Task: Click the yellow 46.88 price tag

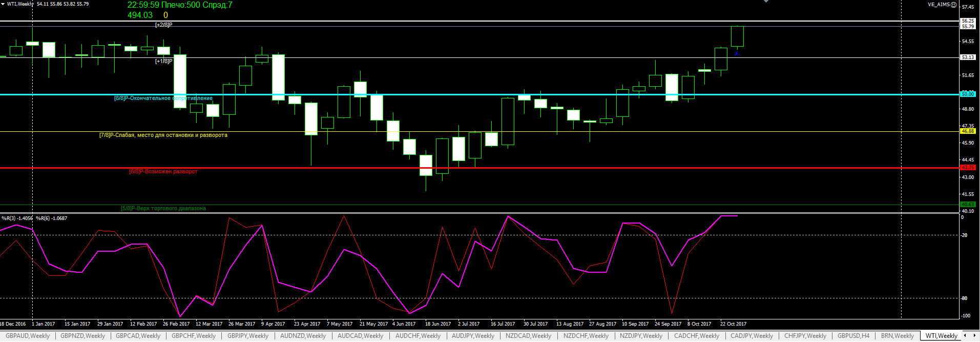Action: [968, 131]
